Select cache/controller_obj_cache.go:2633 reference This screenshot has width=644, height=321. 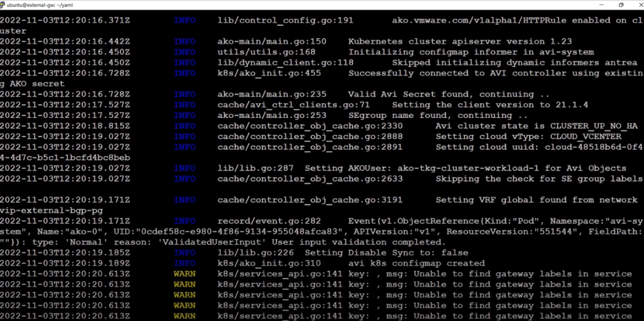(x=310, y=180)
